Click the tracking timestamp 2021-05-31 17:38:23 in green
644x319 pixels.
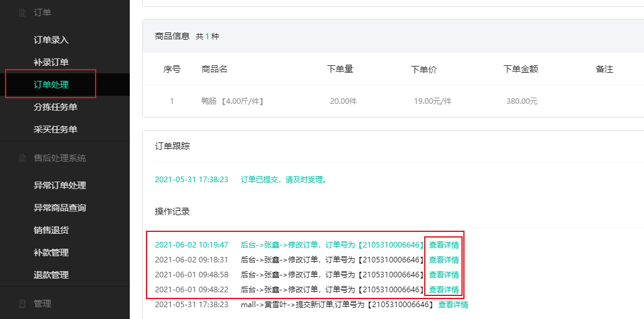coord(191,180)
